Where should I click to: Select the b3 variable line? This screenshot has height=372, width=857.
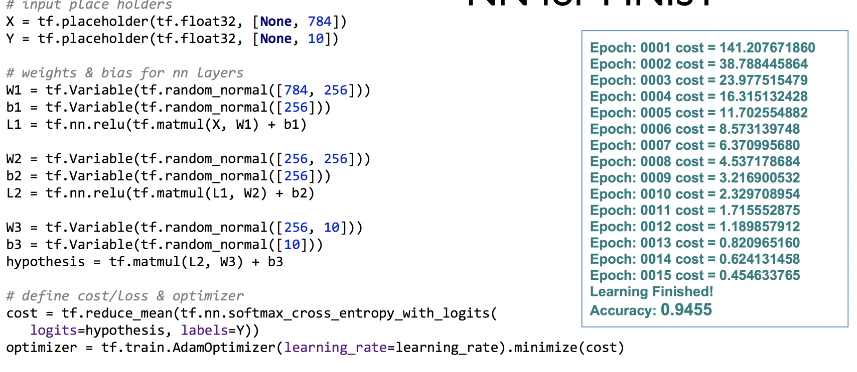click(165, 244)
